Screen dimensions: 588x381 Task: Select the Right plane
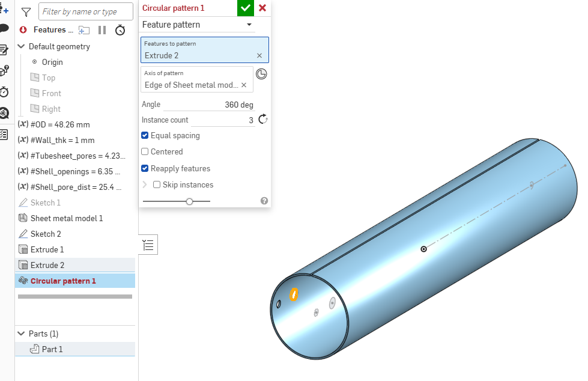point(50,109)
